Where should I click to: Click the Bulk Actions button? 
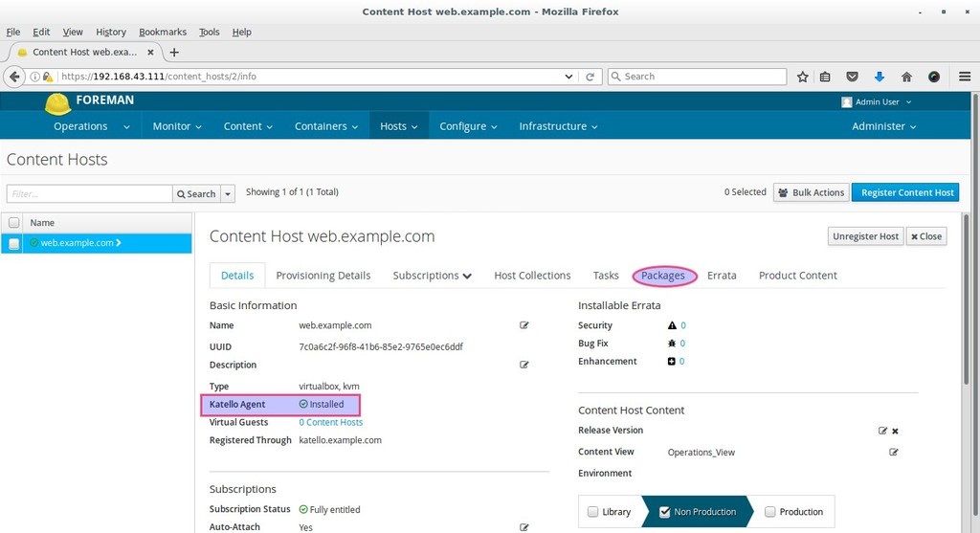(x=812, y=192)
